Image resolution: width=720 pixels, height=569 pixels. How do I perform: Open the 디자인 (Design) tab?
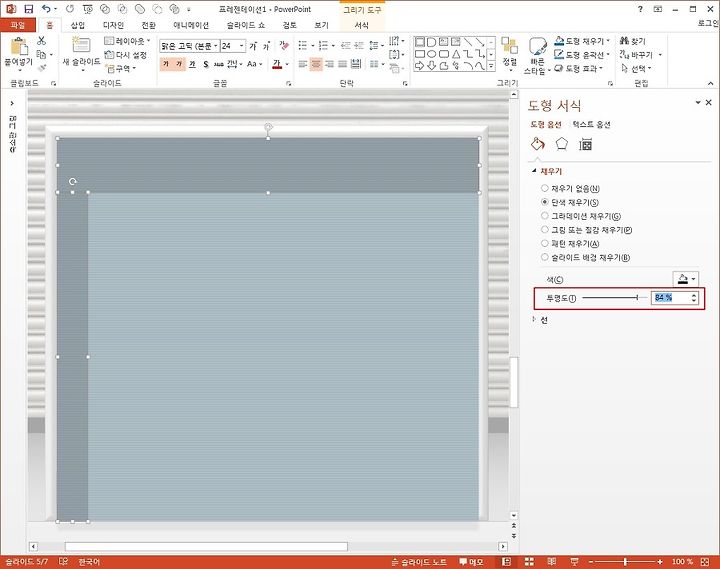pyautogui.click(x=113, y=25)
